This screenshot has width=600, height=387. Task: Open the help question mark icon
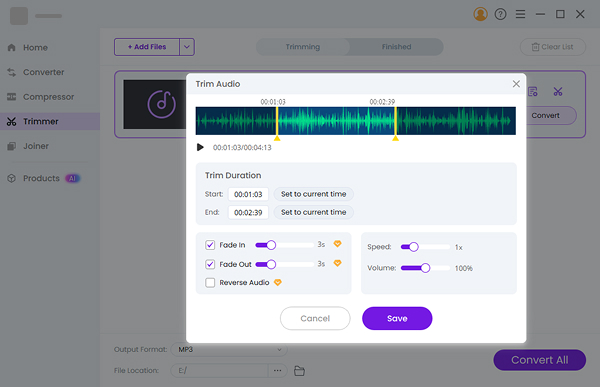pyautogui.click(x=500, y=14)
